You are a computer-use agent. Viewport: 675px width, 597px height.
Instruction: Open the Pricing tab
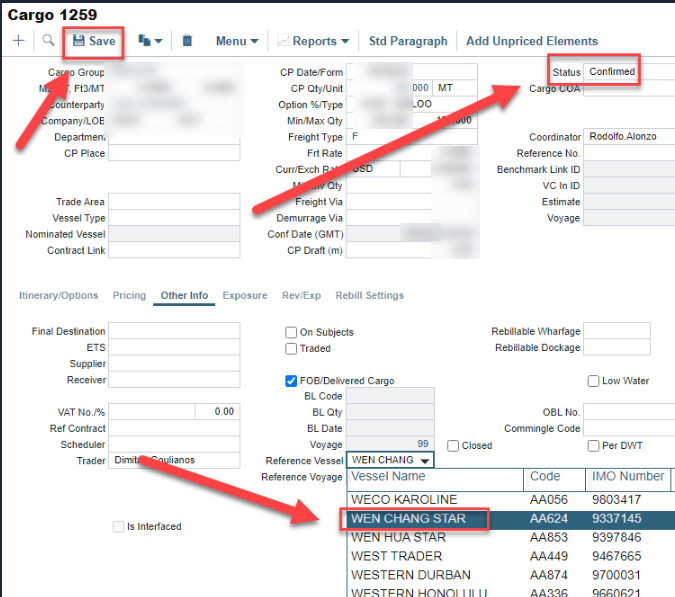pos(129,296)
